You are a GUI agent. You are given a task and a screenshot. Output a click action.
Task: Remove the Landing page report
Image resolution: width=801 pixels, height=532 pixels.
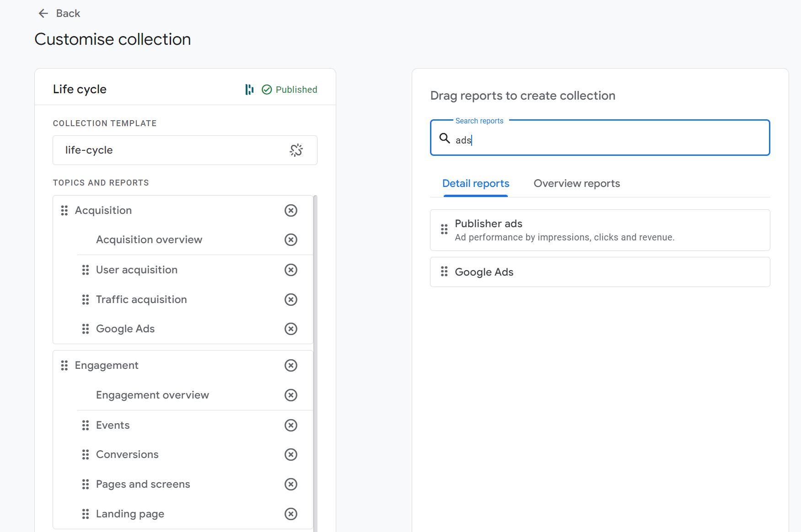point(291,514)
